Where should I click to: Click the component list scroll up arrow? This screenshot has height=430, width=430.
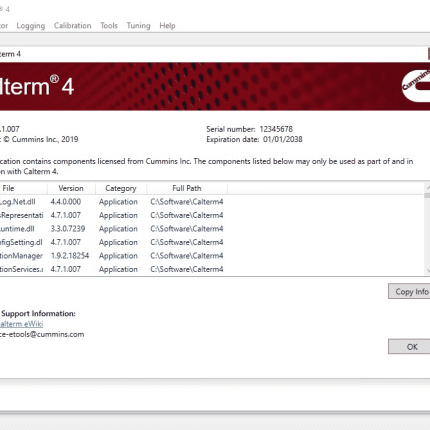(427, 187)
